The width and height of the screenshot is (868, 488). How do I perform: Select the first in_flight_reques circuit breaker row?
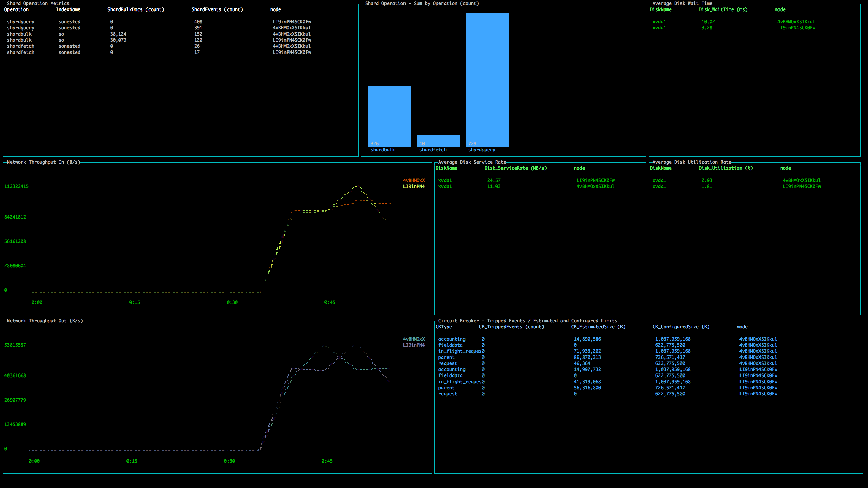coord(460,351)
